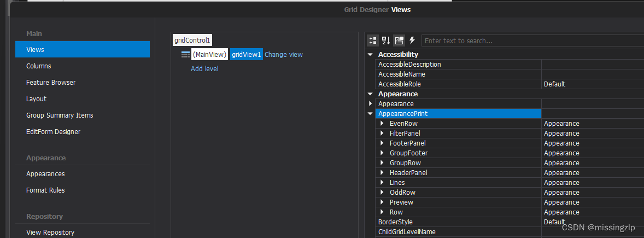Select the gridControl1 node
Viewport: 644px width, 238px height.
click(192, 40)
